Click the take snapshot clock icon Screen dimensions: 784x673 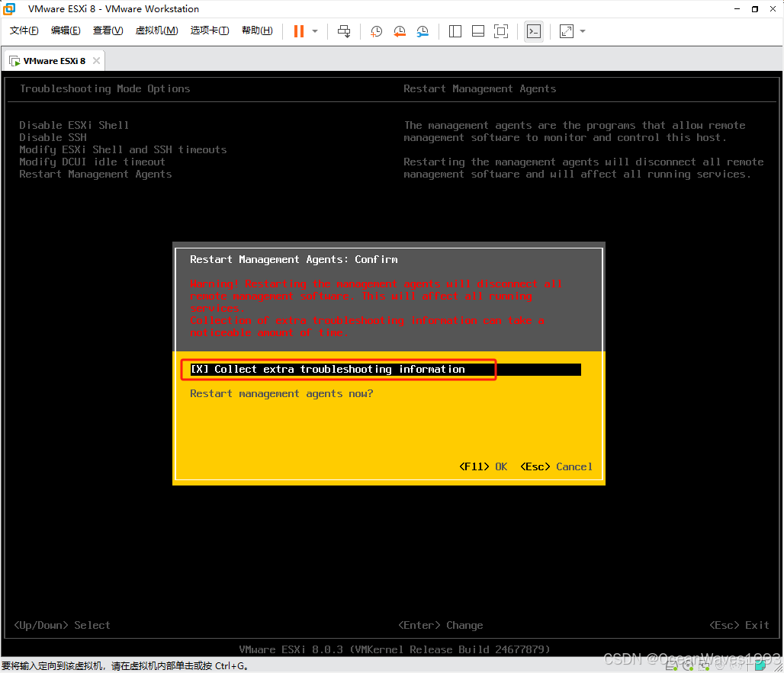[376, 31]
